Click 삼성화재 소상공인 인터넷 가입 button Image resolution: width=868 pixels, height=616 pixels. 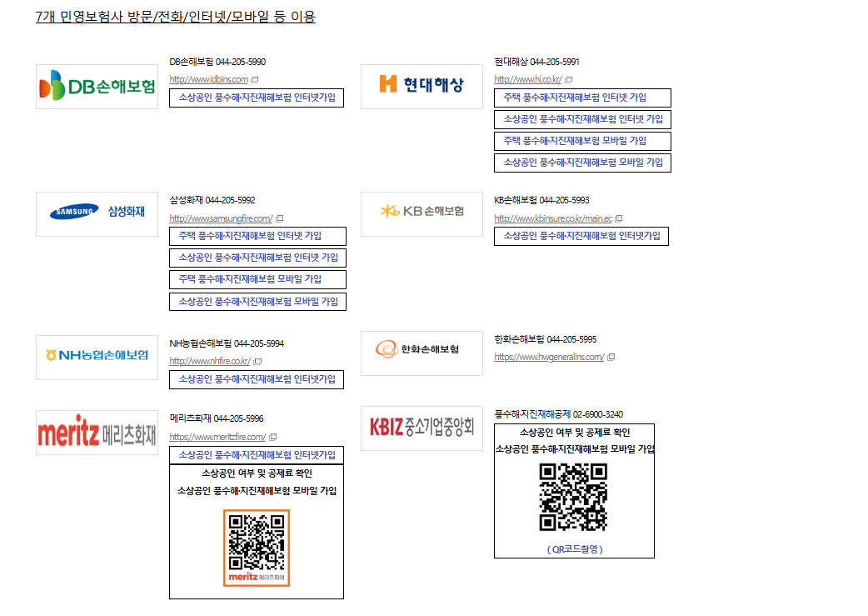click(257, 258)
